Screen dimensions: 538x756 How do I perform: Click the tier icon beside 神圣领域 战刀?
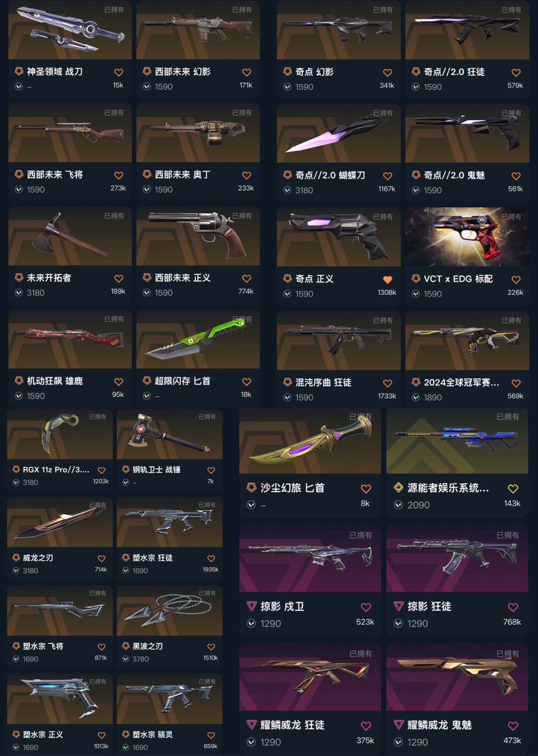click(18, 71)
